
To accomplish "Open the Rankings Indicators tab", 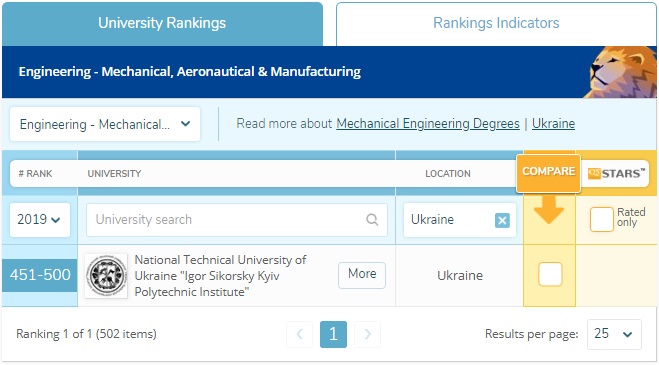I will (x=496, y=23).
